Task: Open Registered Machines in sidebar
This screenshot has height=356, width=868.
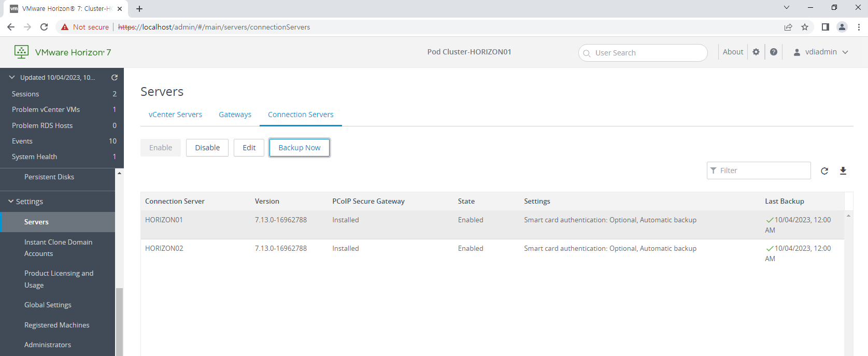Action: point(58,325)
